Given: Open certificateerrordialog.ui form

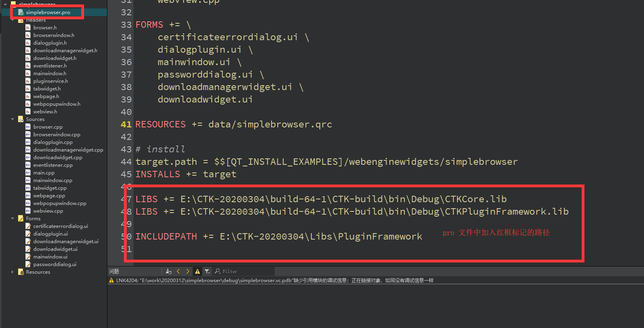Looking at the screenshot, I should click(x=60, y=226).
